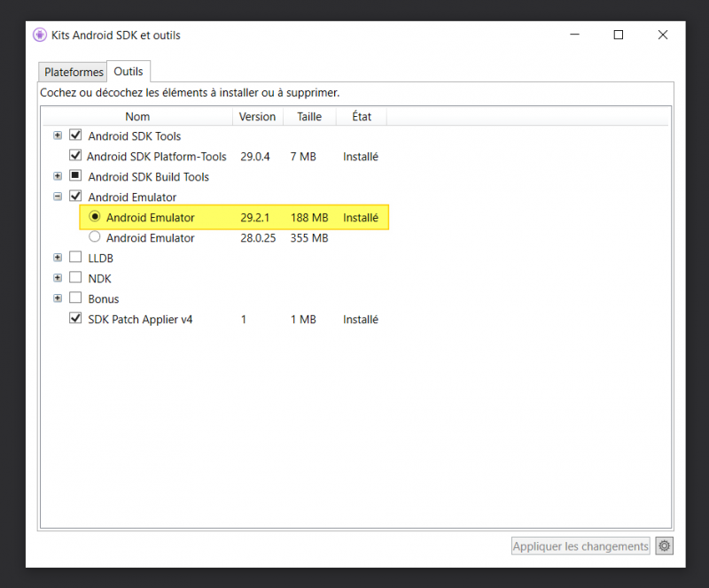Switch to the Plateformes tab
This screenshot has width=709, height=588.
pyautogui.click(x=74, y=72)
